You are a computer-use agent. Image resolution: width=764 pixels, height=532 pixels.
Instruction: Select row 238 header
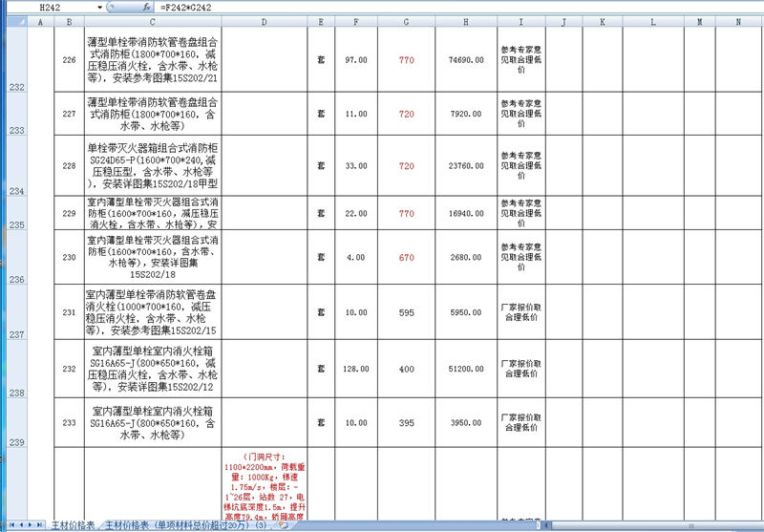(x=14, y=393)
